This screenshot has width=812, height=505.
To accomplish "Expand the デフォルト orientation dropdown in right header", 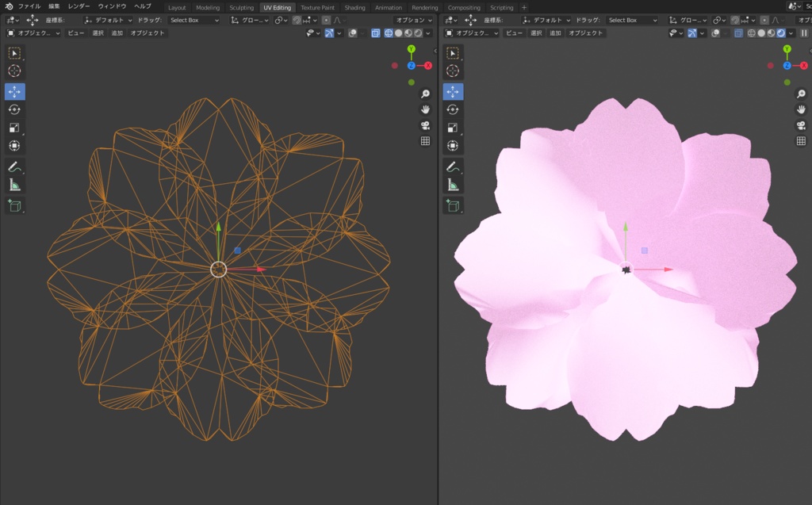I will (x=546, y=20).
